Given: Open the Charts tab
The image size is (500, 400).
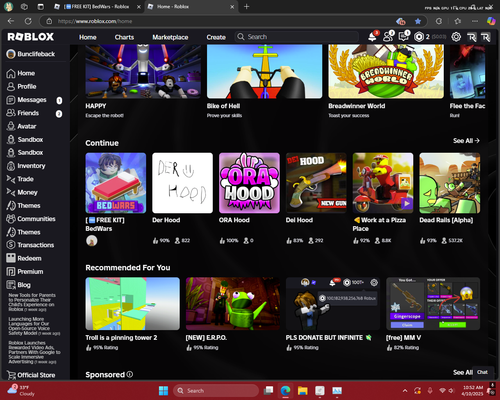Looking at the screenshot, I should pyautogui.click(x=124, y=37).
